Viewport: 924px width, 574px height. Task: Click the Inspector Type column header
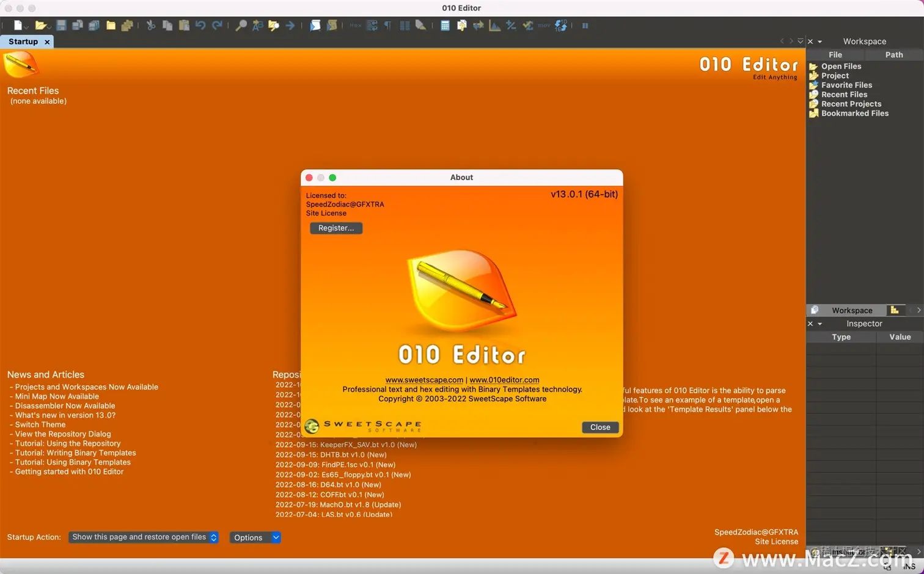pos(842,337)
